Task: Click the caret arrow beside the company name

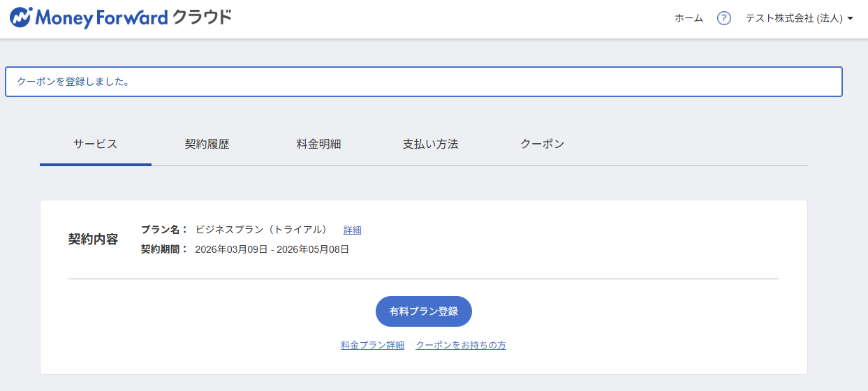Action: [850, 19]
